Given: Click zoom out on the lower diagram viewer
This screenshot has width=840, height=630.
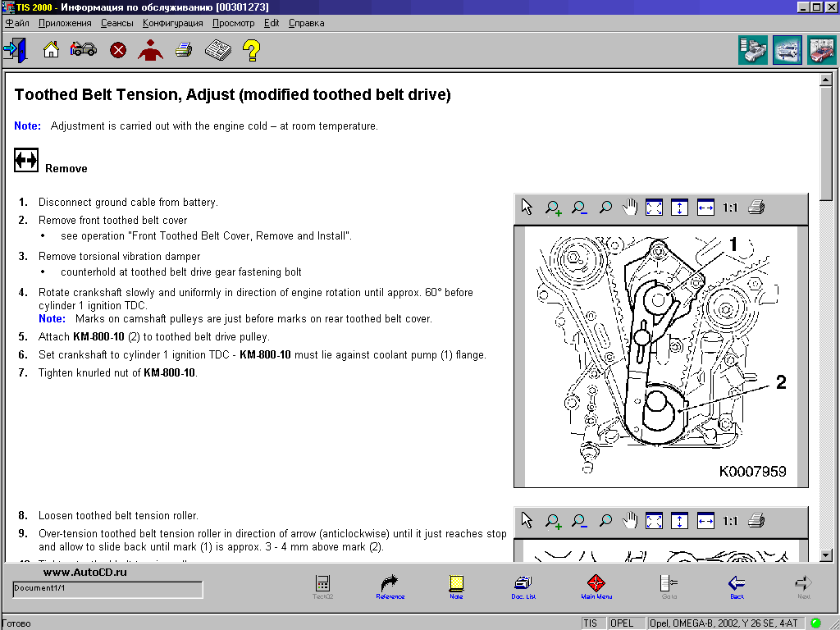Looking at the screenshot, I should tap(579, 521).
